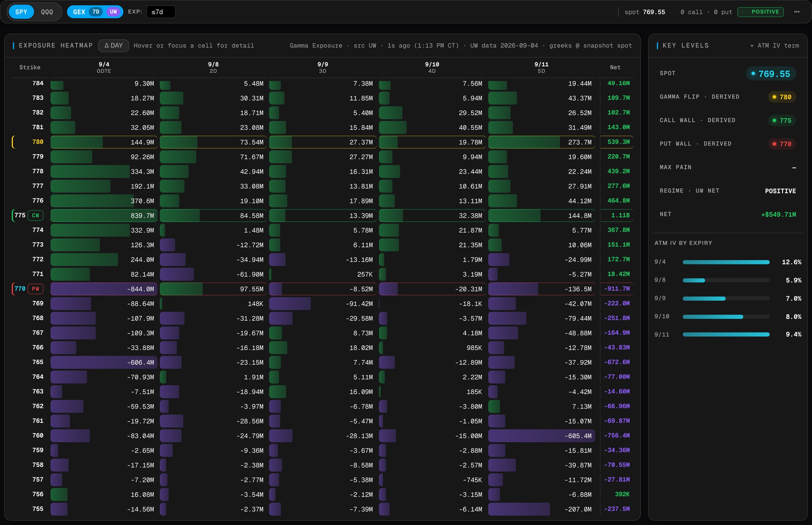812x525 pixels.
Task: Switch to the SPY ticker
Action: (x=21, y=12)
